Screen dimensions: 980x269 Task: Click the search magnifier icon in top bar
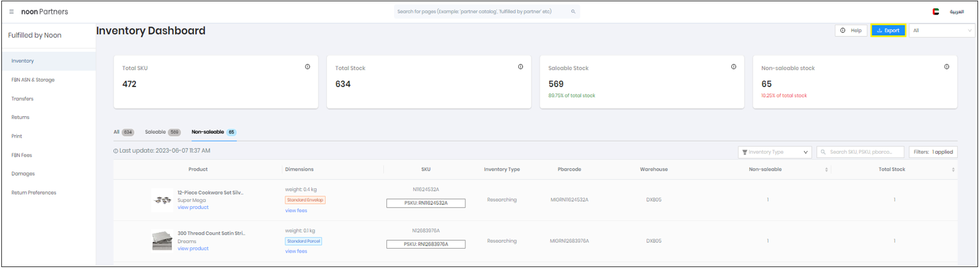573,12
